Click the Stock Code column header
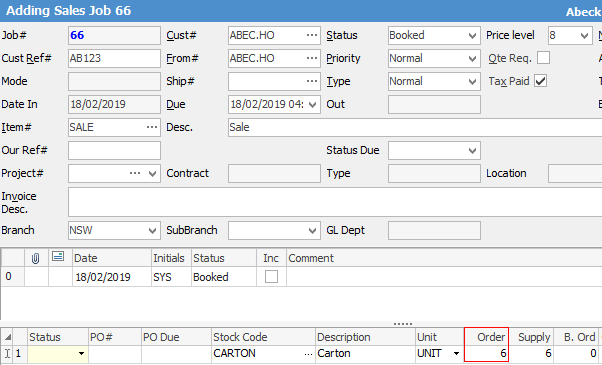The image size is (602, 365). tap(263, 337)
